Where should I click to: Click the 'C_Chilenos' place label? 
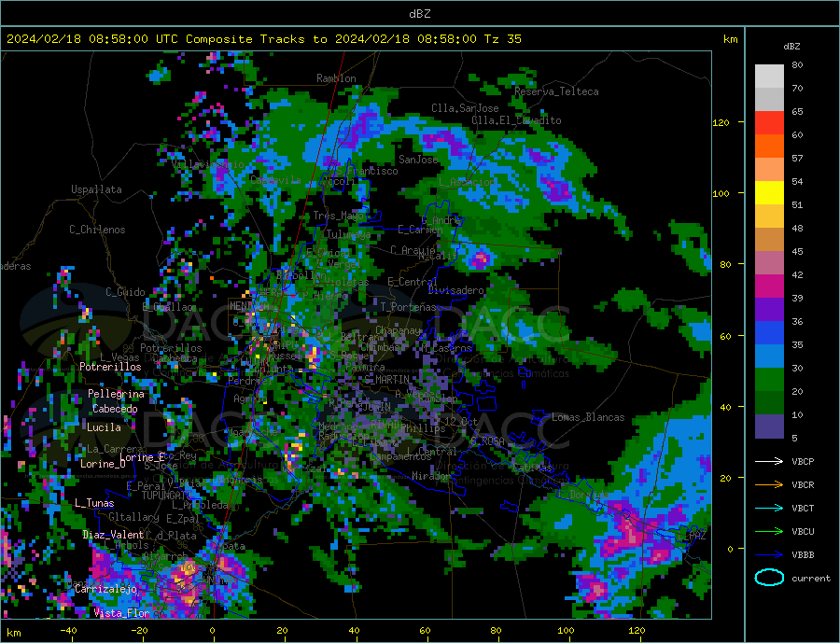point(97,230)
